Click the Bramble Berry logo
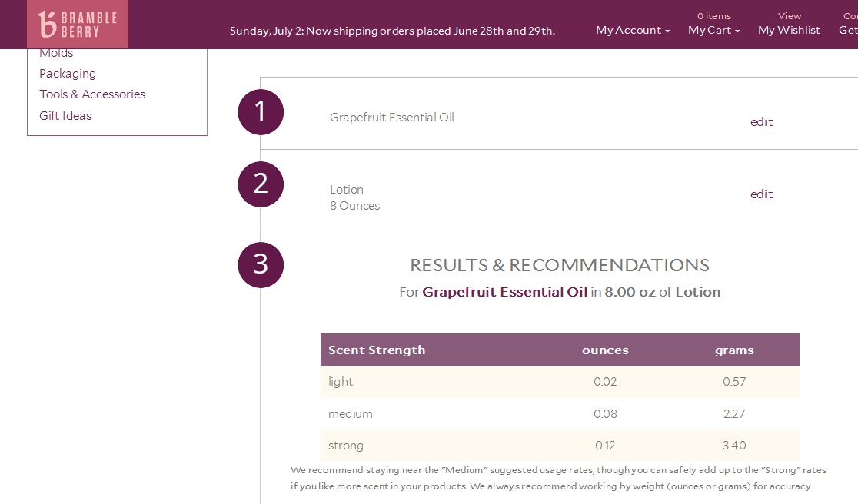 [78, 24]
